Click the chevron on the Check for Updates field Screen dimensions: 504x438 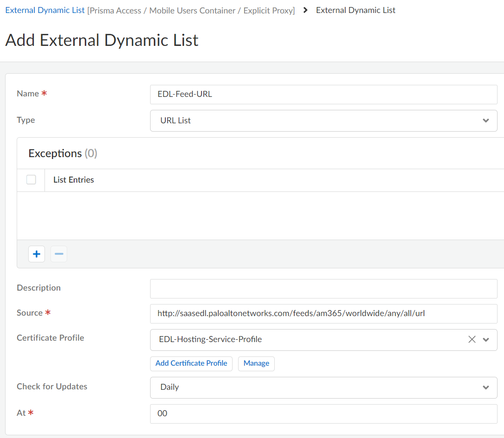click(x=485, y=387)
